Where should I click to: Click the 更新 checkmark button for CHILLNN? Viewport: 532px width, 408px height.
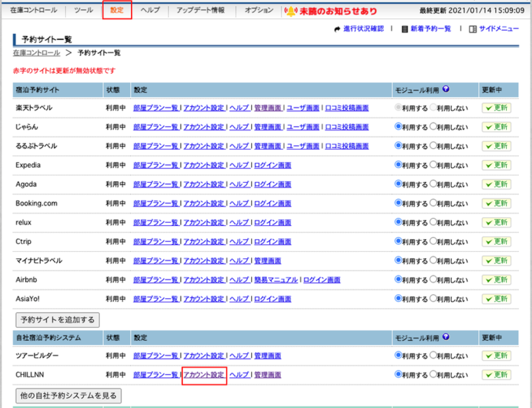496,375
